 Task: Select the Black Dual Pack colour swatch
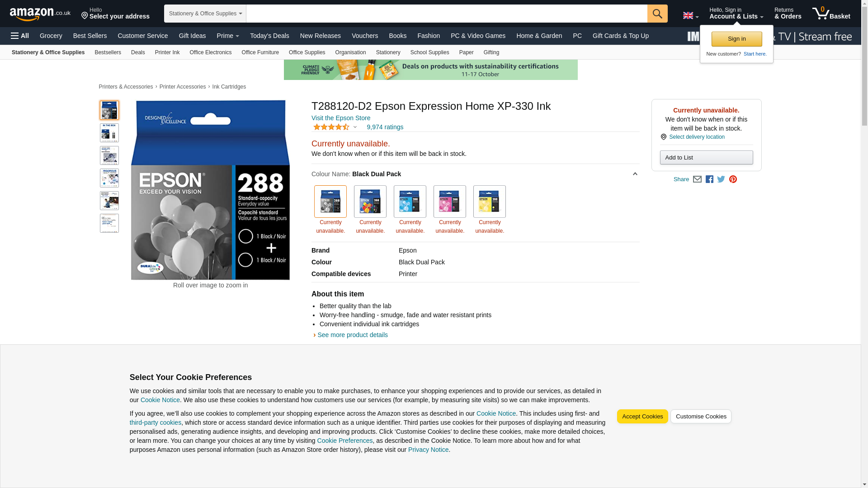[330, 202]
